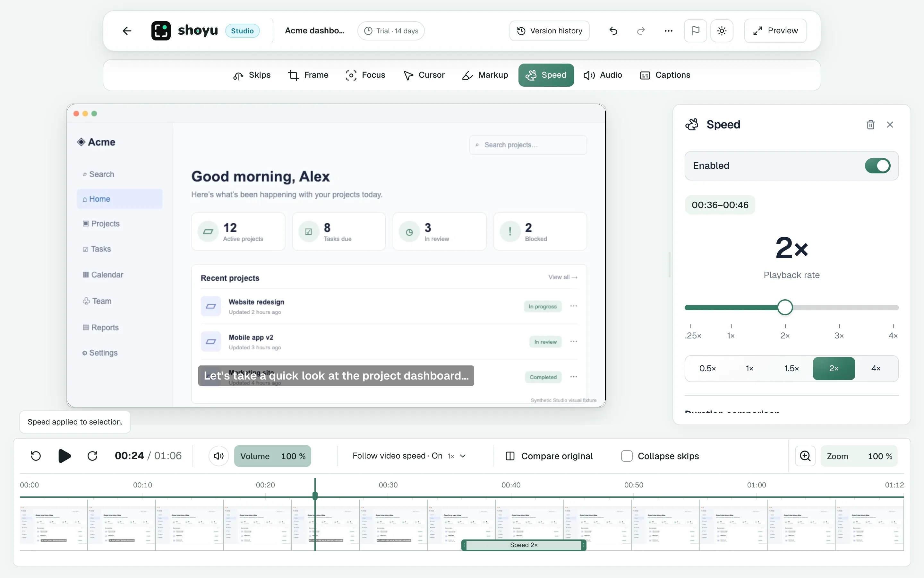Click the 00:36–00:46 time range chip
The width and height of the screenshot is (924, 578).
(x=720, y=205)
